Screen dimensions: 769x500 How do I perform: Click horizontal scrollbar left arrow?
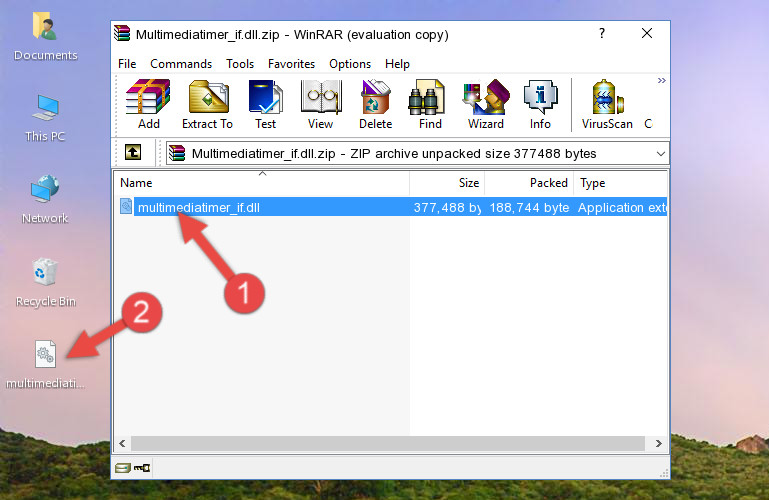[x=122, y=444]
